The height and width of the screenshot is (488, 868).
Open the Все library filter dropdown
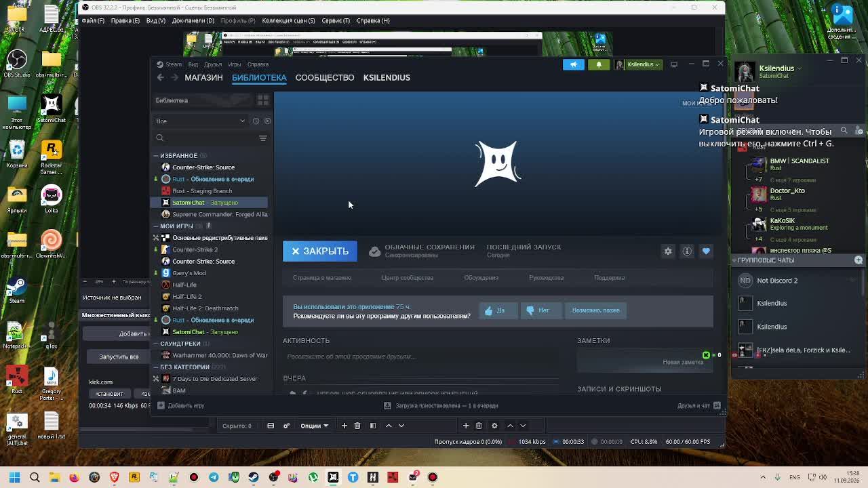coord(201,121)
